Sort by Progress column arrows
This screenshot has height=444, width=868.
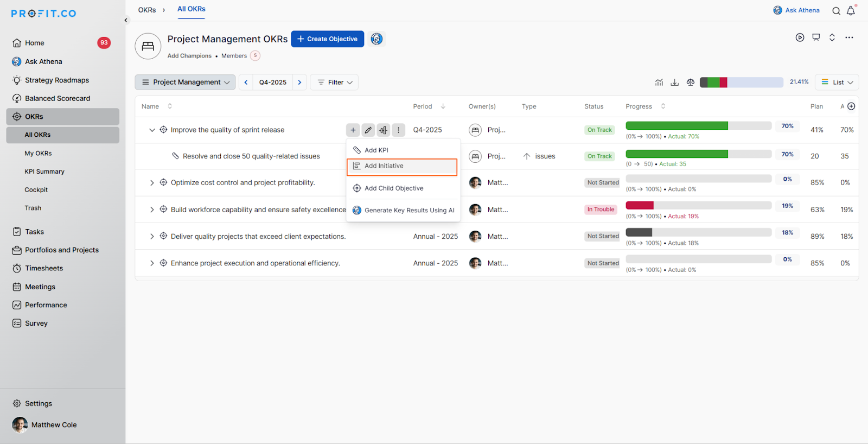tap(663, 106)
